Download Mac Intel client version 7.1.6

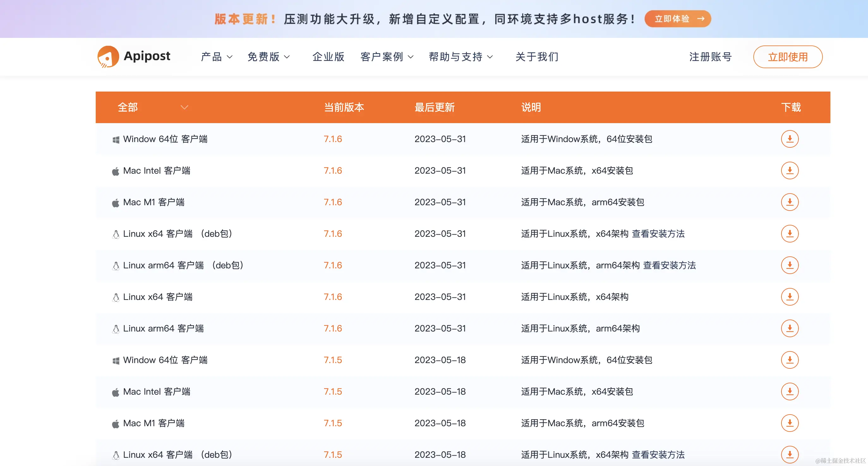click(x=789, y=170)
